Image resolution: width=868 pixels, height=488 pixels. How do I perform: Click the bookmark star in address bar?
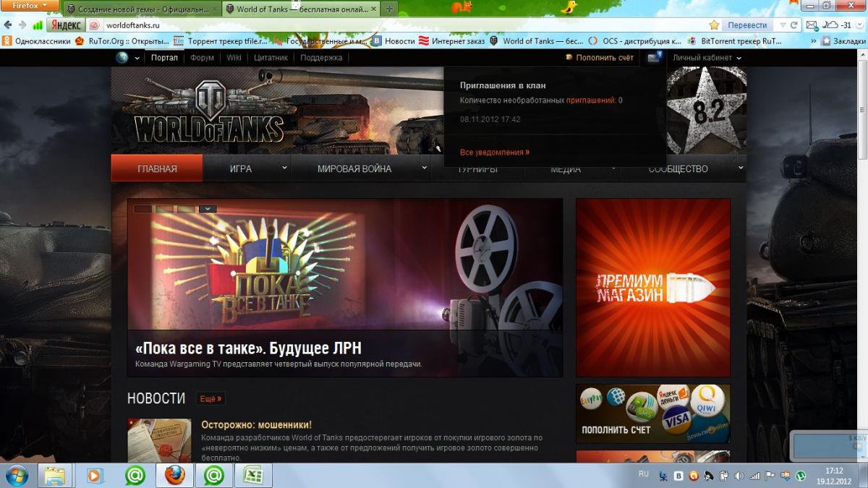714,25
